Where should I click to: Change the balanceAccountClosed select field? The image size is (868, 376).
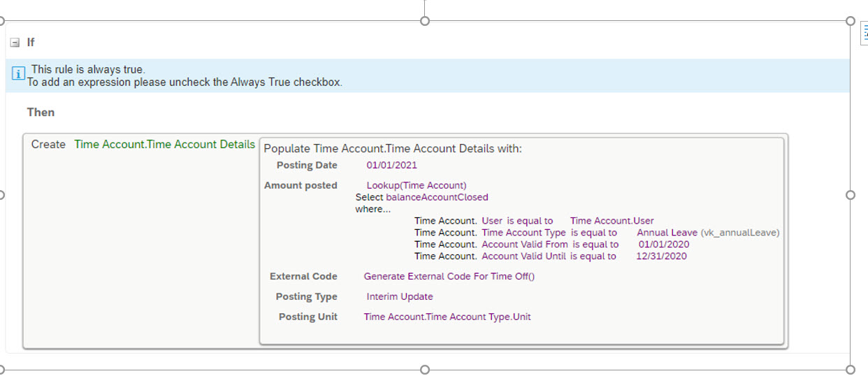tap(437, 197)
